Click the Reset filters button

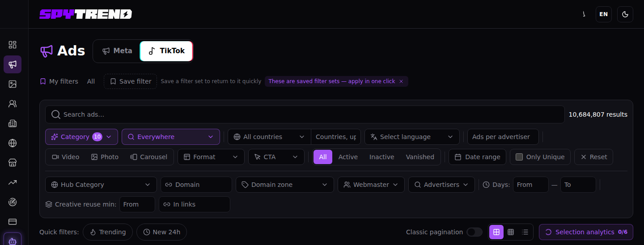coord(593,157)
